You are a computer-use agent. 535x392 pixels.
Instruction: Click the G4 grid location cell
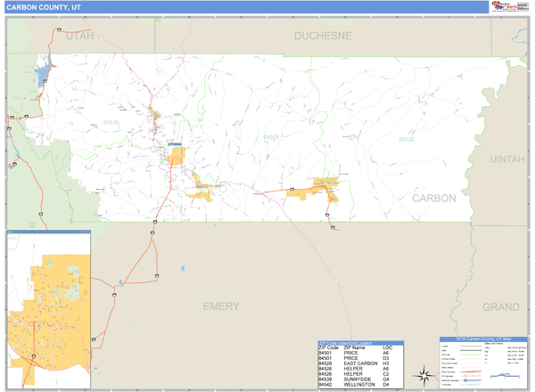[x=386, y=379]
